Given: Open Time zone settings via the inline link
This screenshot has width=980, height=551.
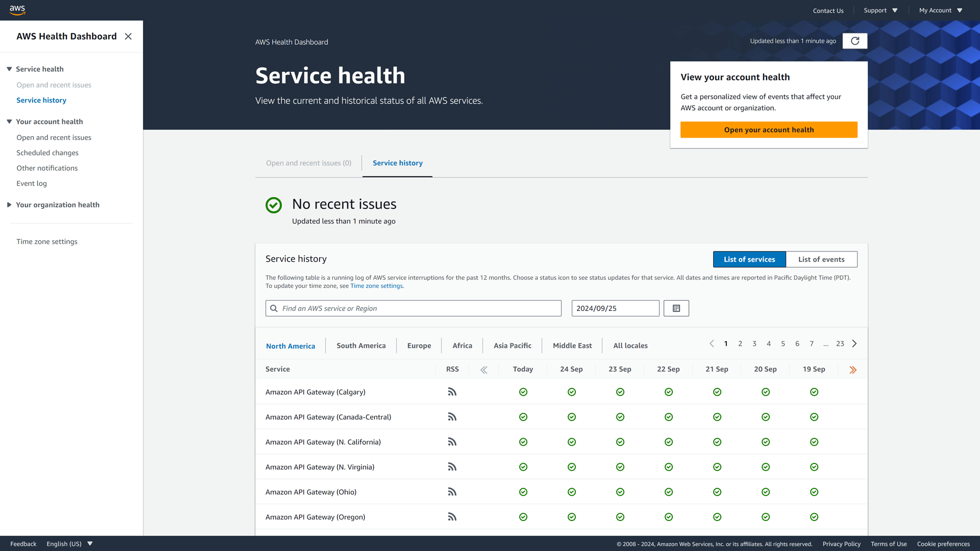Looking at the screenshot, I should [x=376, y=286].
